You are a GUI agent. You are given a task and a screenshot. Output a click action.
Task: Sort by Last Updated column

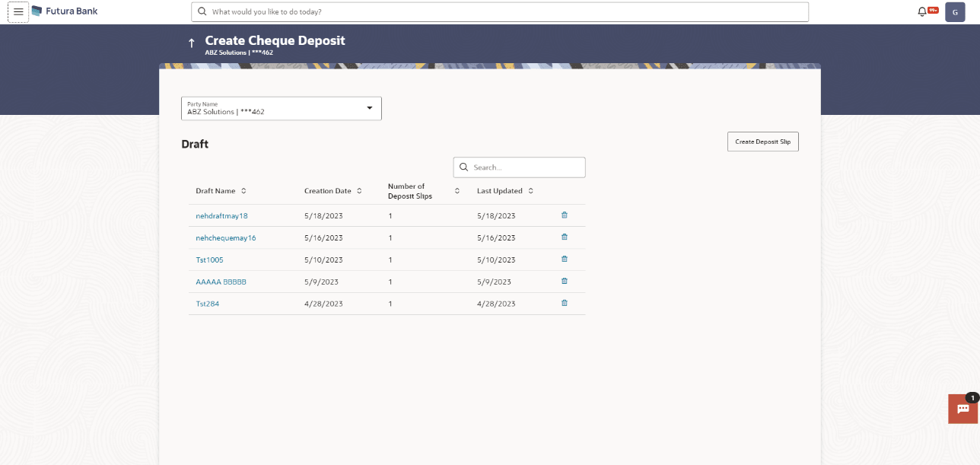pos(530,191)
